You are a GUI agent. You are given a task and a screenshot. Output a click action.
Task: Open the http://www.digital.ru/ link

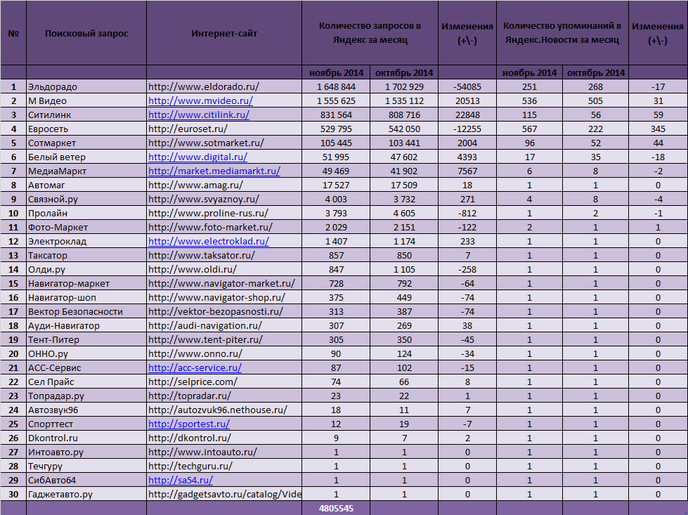198,157
